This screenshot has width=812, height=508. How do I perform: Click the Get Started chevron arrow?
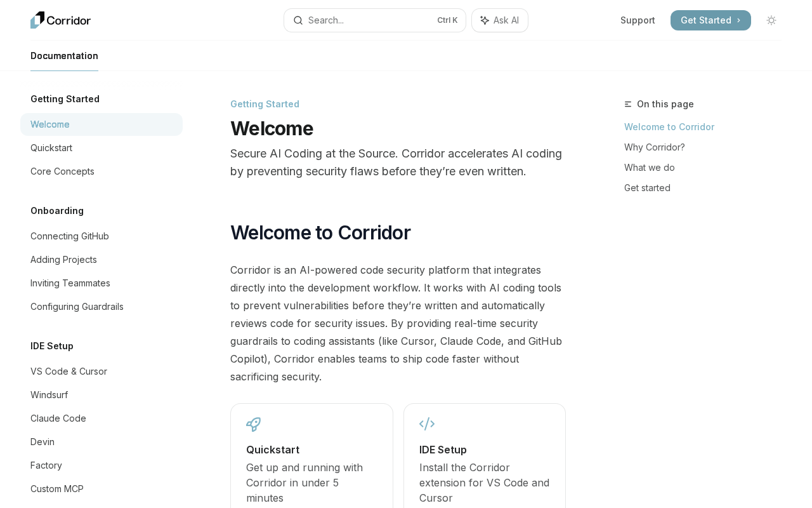pyautogui.click(x=739, y=20)
